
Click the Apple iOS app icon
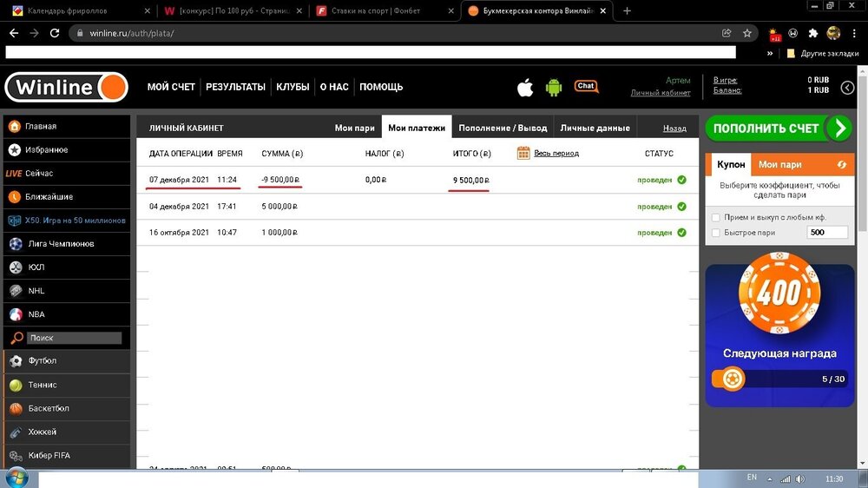pos(525,87)
